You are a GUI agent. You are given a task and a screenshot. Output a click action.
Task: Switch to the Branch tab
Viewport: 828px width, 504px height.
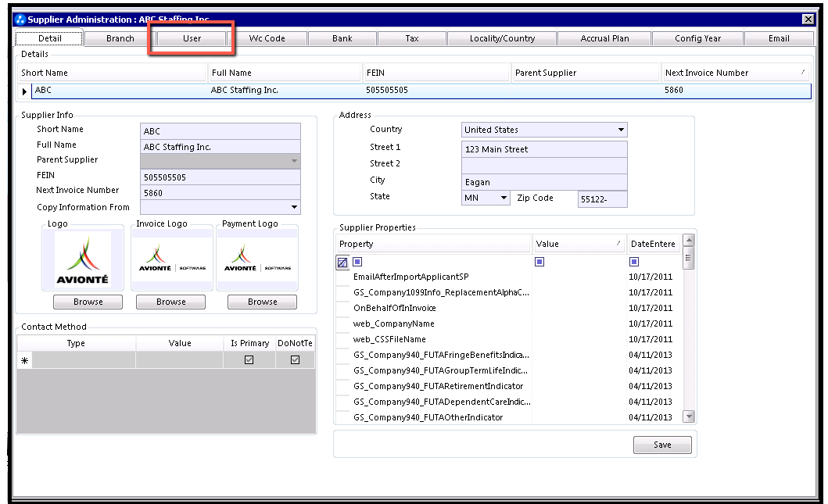[120, 38]
